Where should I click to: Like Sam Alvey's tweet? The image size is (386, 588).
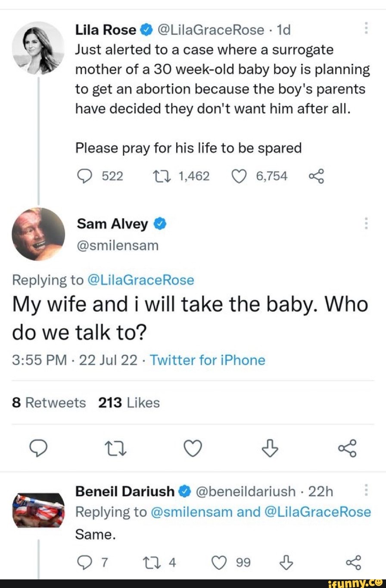tap(193, 449)
